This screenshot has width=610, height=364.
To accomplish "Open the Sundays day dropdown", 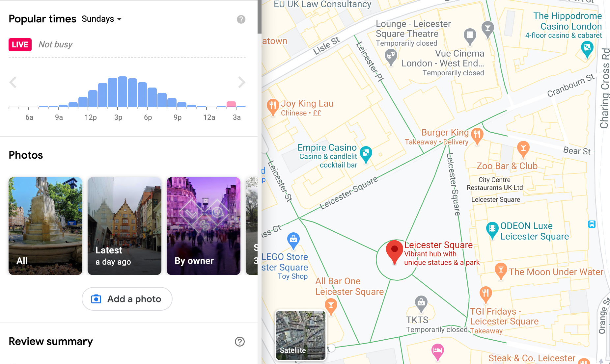I will coord(102,19).
